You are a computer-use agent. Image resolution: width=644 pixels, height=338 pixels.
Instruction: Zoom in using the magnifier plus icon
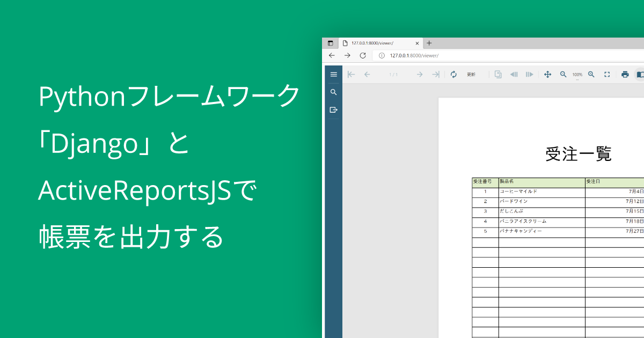591,75
